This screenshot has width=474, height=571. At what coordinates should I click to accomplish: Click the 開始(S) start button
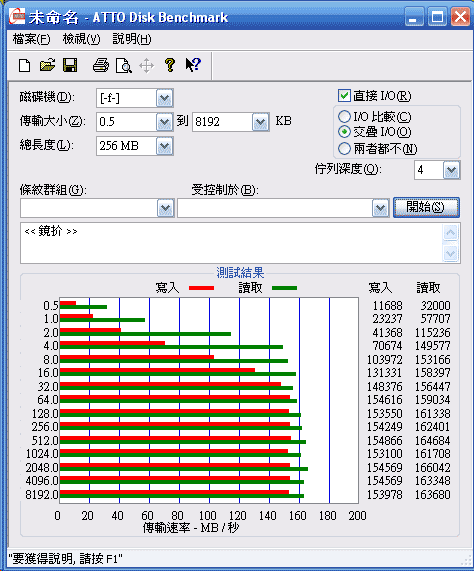click(426, 208)
